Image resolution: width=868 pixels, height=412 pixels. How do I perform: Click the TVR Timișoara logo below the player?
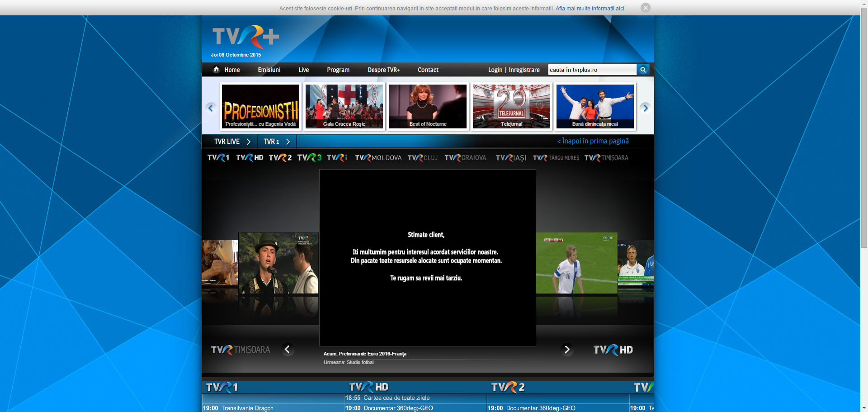(241, 350)
